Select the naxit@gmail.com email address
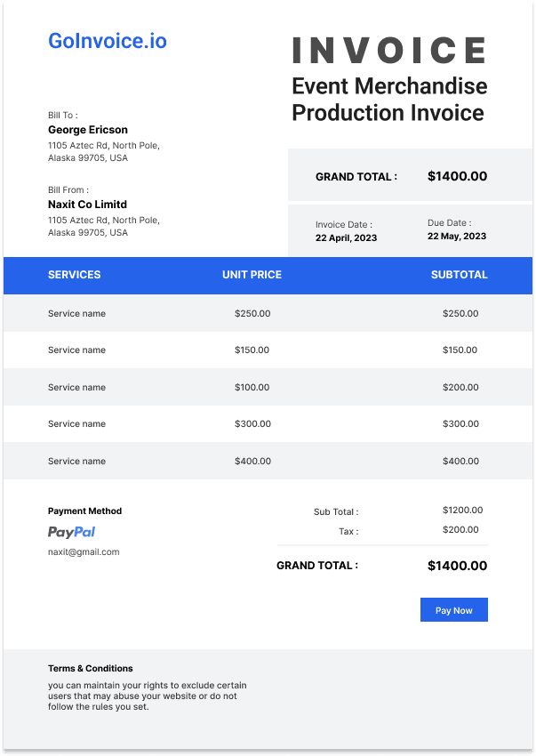Viewport: 536px width, 756px height. [84, 552]
